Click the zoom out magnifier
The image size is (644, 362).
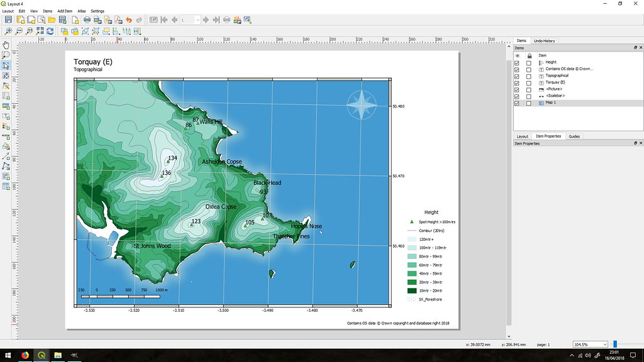pyautogui.click(x=19, y=31)
